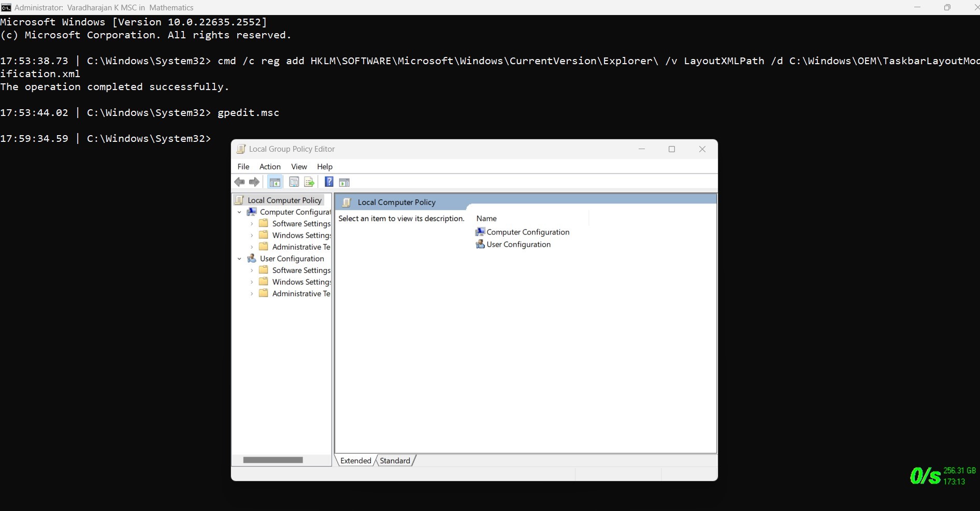Expand Software Settings under User Configuration

[x=252, y=270]
